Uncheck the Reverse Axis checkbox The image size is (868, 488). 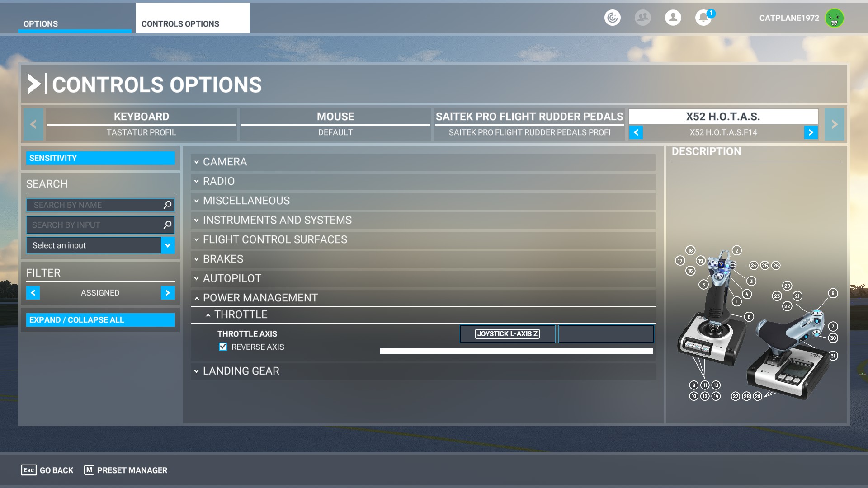(223, 347)
